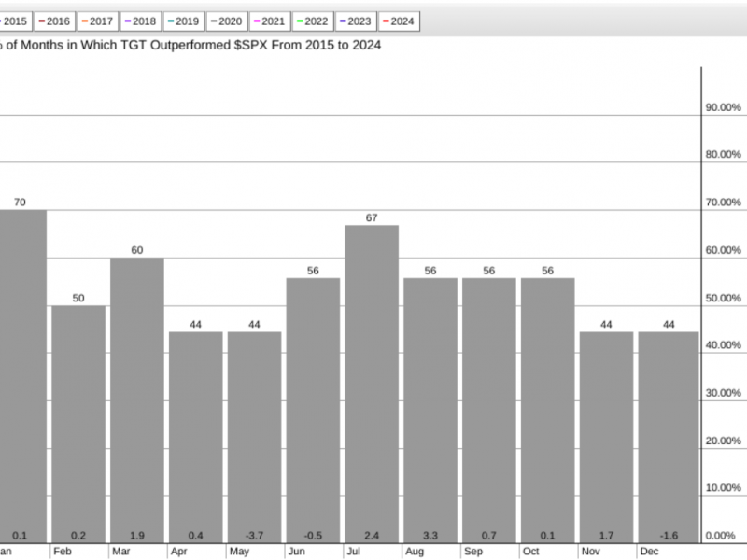Click the 20.00% axis label
The height and width of the screenshot is (560, 747).
click(723, 441)
